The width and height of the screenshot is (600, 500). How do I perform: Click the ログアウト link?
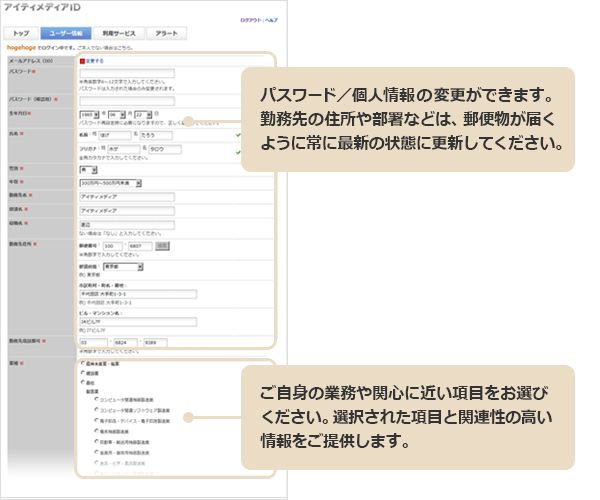pos(251,20)
